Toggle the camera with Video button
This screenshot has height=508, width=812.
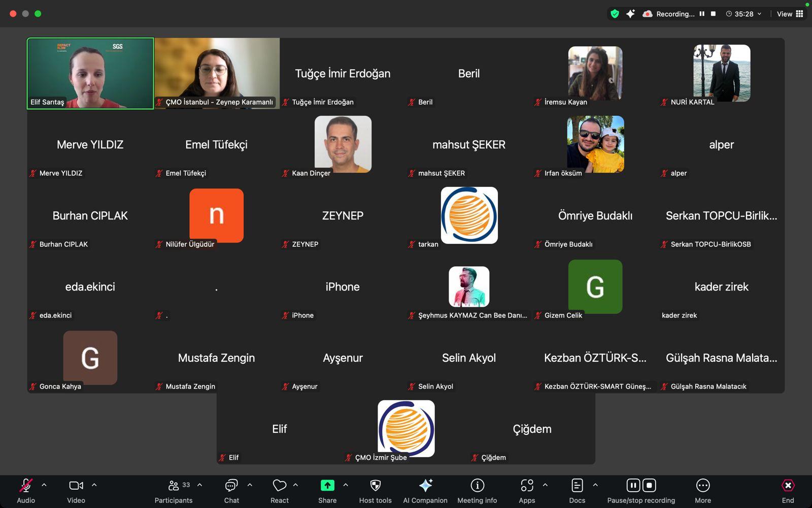pyautogui.click(x=76, y=486)
